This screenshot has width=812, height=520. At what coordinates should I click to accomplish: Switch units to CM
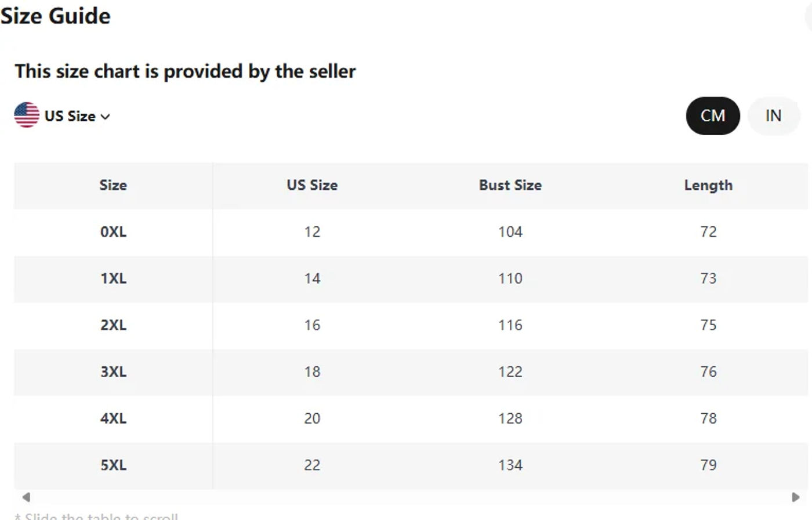point(713,115)
